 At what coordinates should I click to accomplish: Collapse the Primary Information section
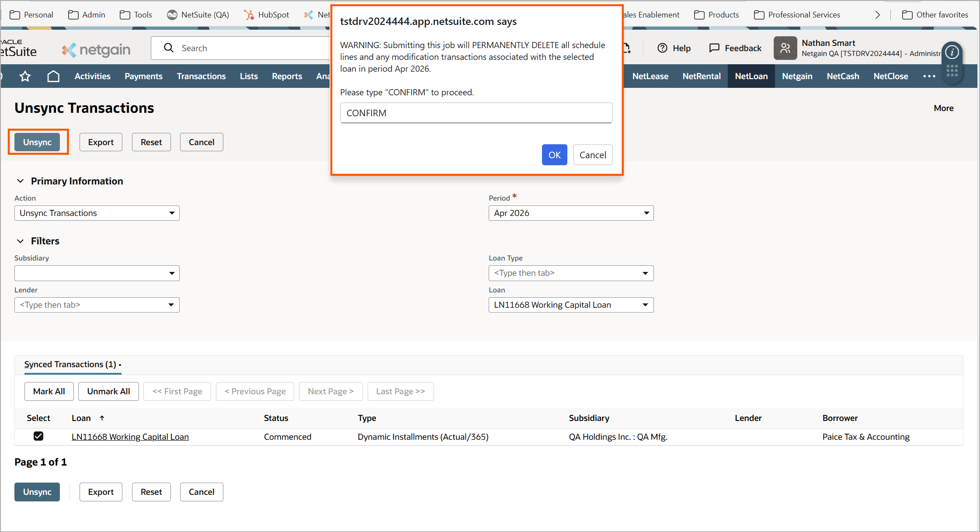click(20, 181)
